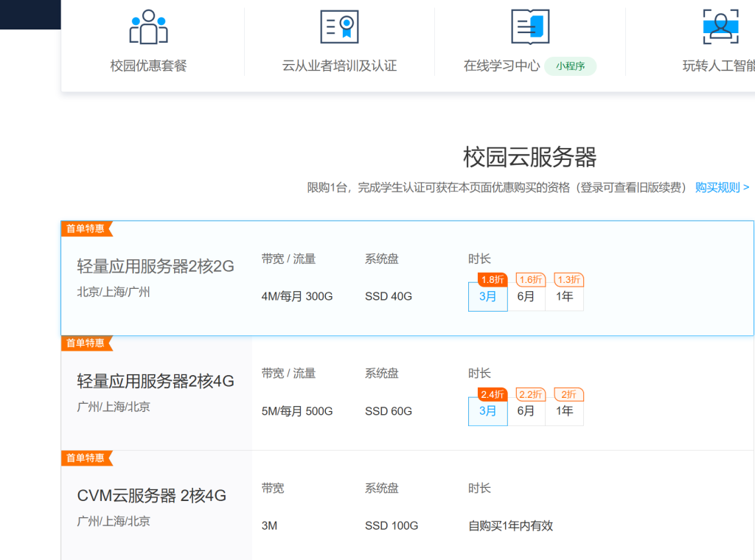Click CVM云服务器 2核4G title
Image resolution: width=755 pixels, height=560 pixels.
click(x=152, y=496)
